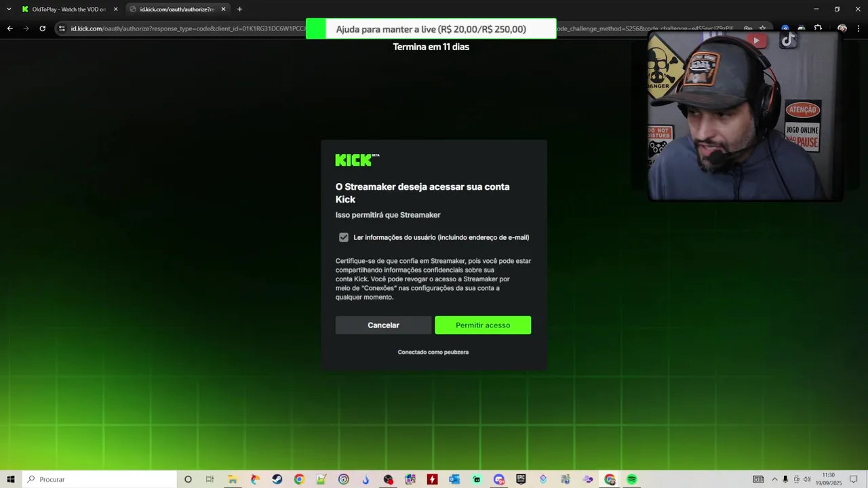This screenshot has height=488, width=868.
Task: Close the OldToPlay tab
Action: click(x=115, y=9)
